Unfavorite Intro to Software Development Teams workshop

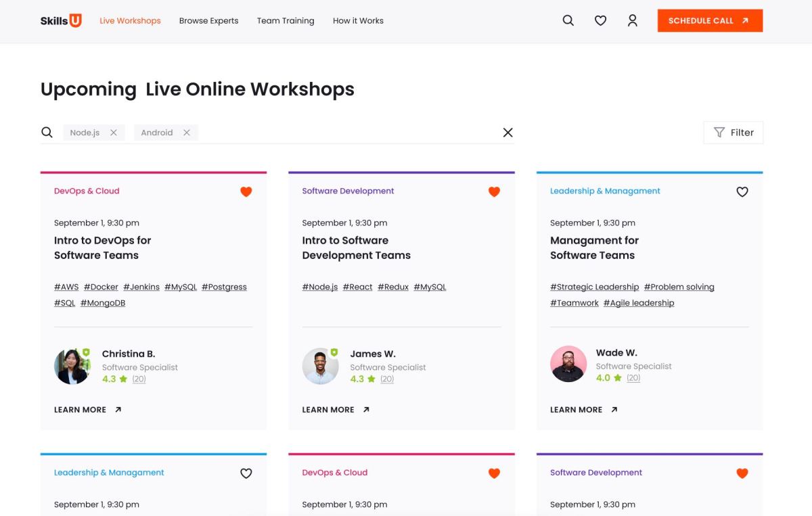point(494,192)
